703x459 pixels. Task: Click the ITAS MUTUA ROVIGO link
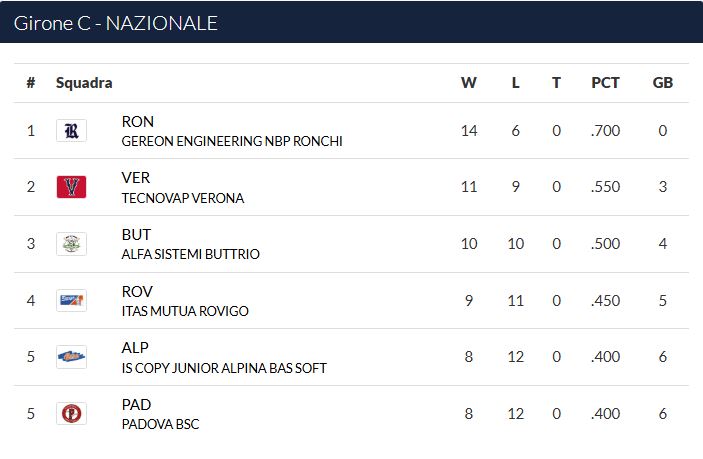coord(185,311)
